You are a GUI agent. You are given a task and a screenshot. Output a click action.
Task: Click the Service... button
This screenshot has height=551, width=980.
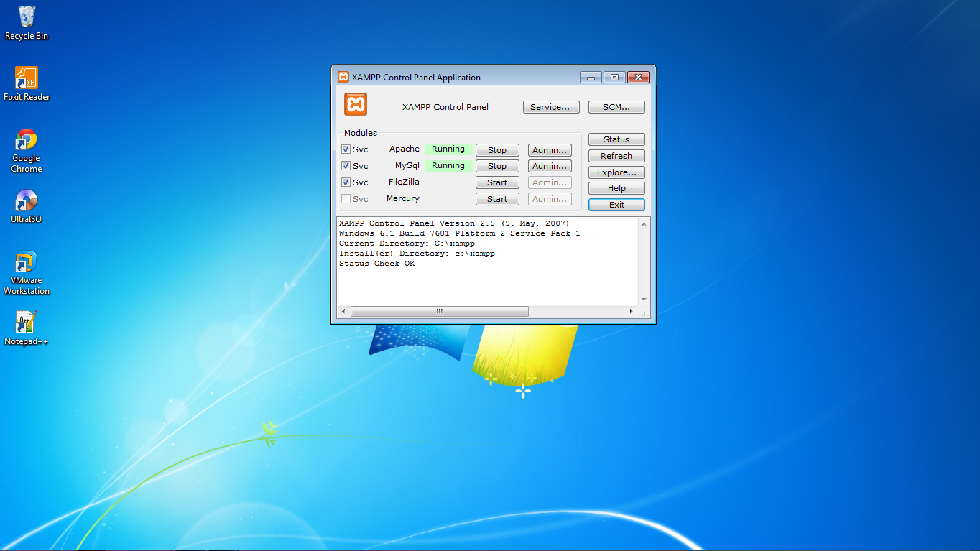(x=551, y=107)
